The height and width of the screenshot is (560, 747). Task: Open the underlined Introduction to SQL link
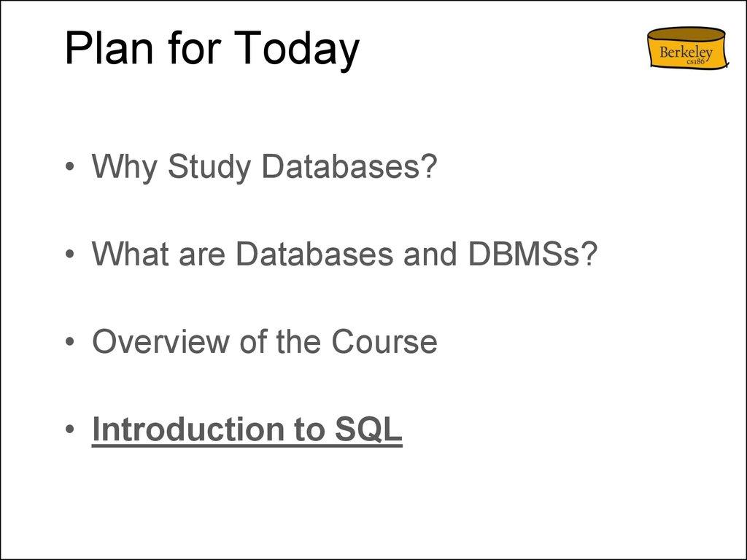[x=247, y=429]
